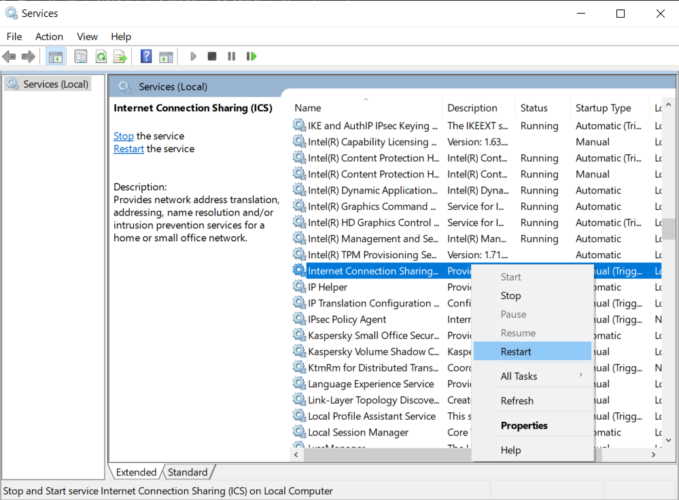679x500 pixels.
Task: Select the IP Translation Configuration service row
Action: click(477, 303)
